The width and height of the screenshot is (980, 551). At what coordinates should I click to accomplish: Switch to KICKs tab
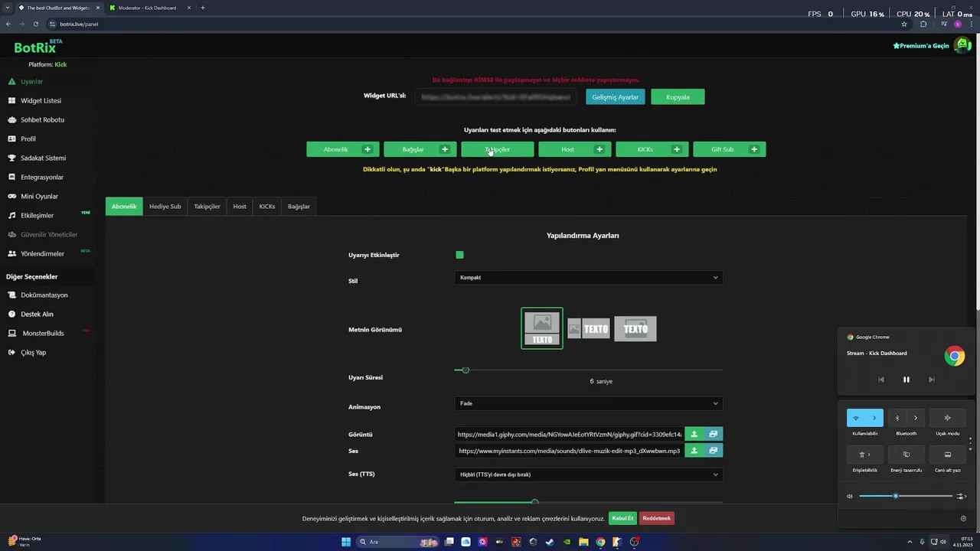[x=267, y=206]
